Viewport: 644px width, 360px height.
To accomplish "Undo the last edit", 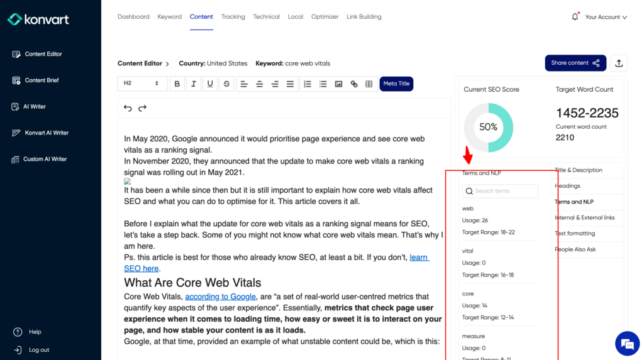I will tap(128, 108).
